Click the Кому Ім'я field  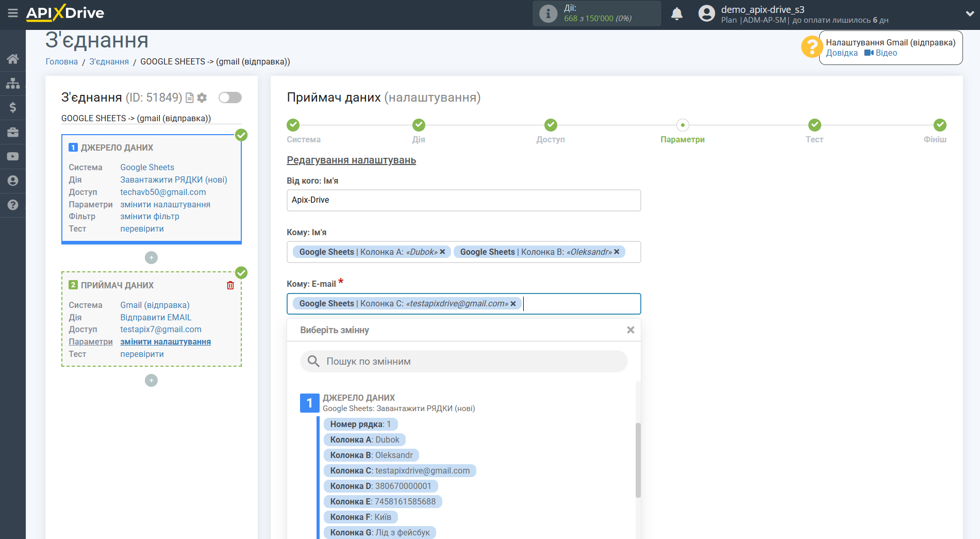[x=463, y=252]
